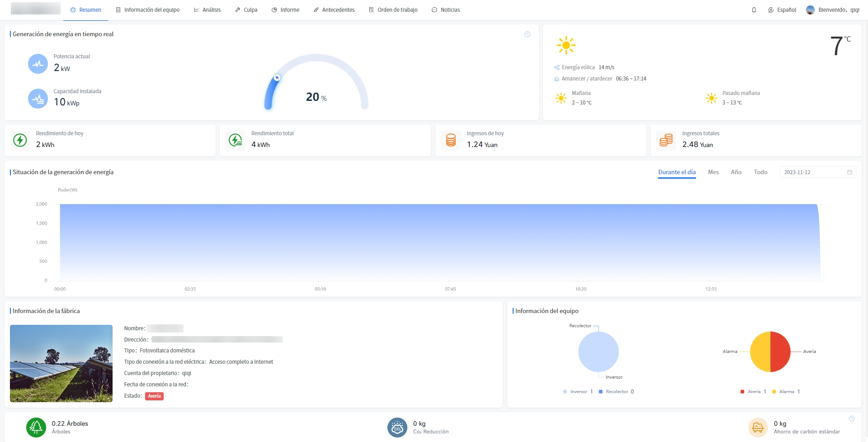Open the Informe tab

click(285, 10)
